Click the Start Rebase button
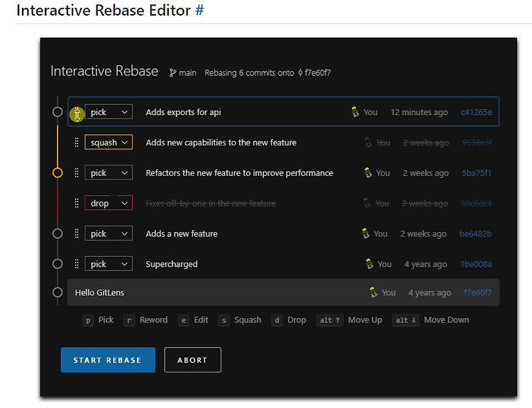The width and height of the screenshot is (532, 408). (108, 360)
